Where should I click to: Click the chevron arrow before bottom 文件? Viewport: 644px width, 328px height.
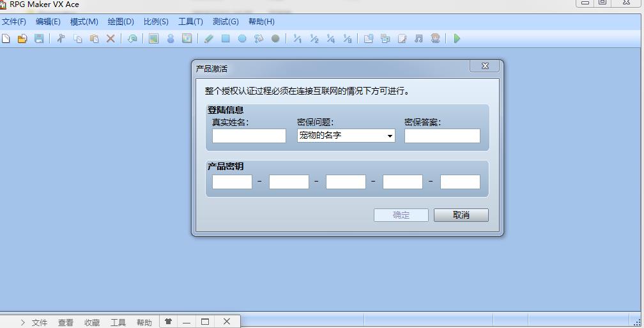click(22, 323)
